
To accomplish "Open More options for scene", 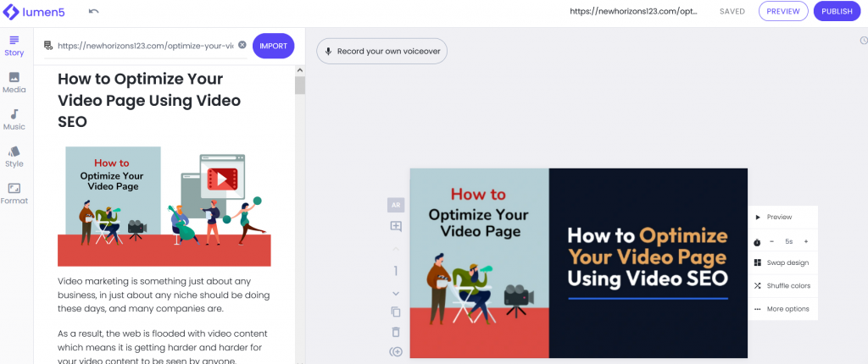I will coord(782,309).
